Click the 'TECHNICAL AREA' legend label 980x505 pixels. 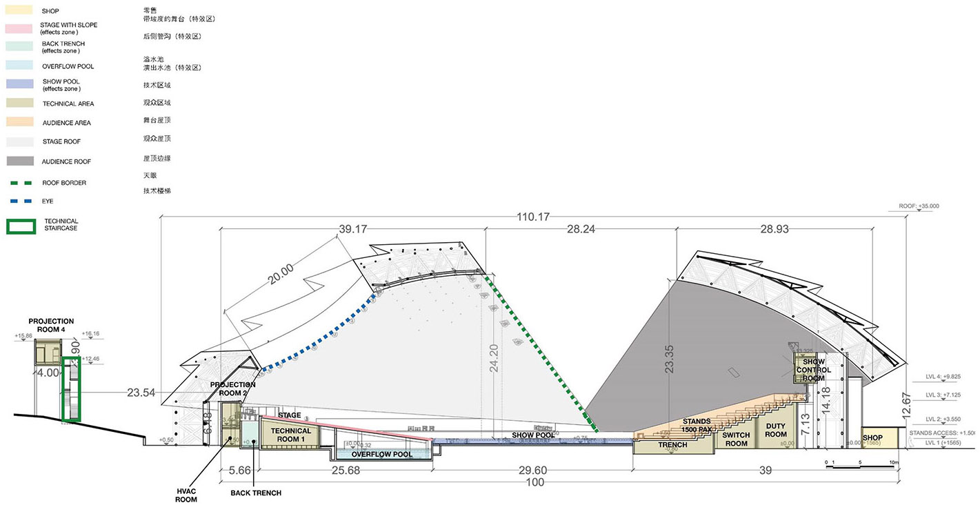pos(68,103)
